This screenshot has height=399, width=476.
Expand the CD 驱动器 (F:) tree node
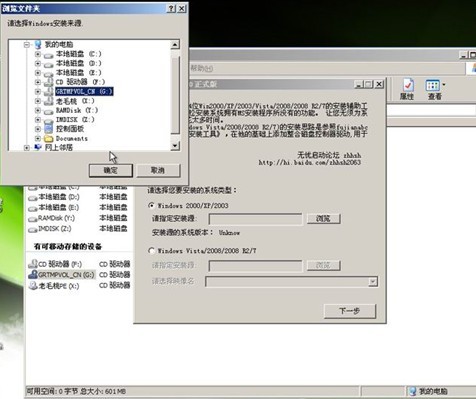[x=38, y=82]
